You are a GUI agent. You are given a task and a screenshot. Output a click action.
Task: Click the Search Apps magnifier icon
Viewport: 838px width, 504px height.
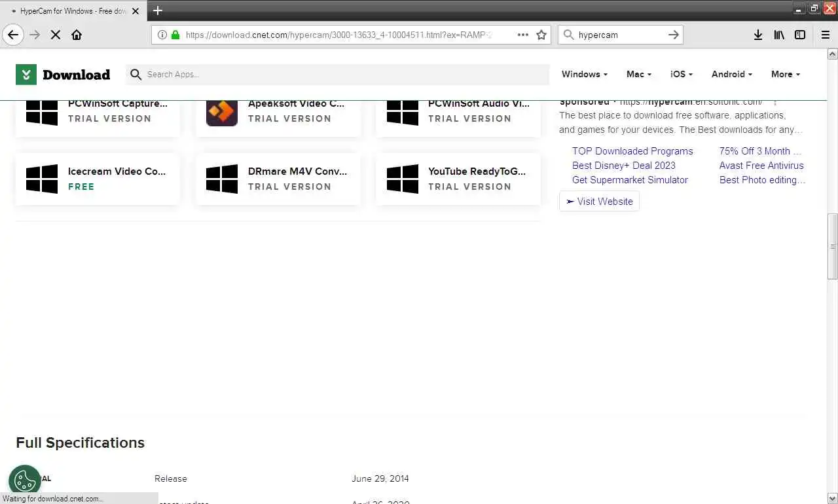[x=136, y=75]
